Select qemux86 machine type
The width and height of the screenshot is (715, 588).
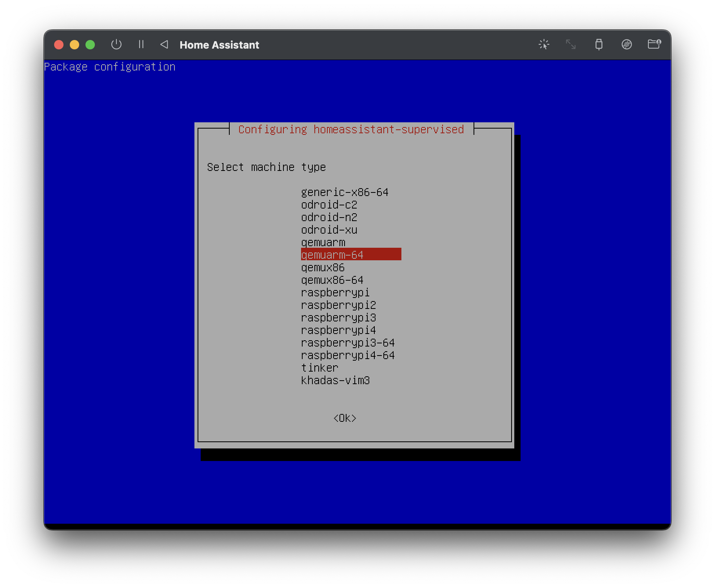click(323, 267)
